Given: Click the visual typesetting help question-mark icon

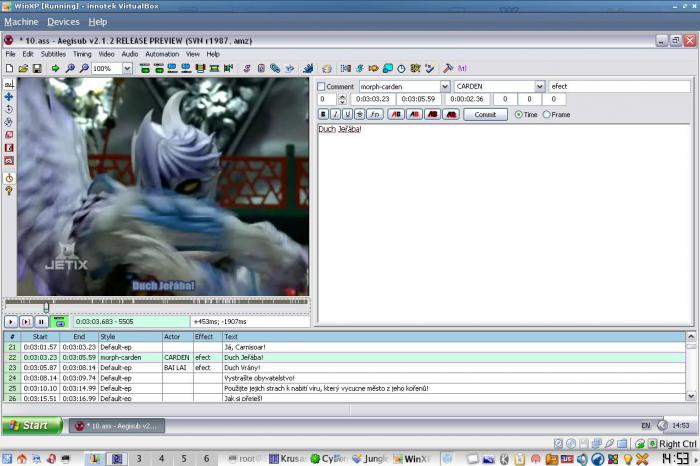Looking at the screenshot, I should [x=9, y=191].
